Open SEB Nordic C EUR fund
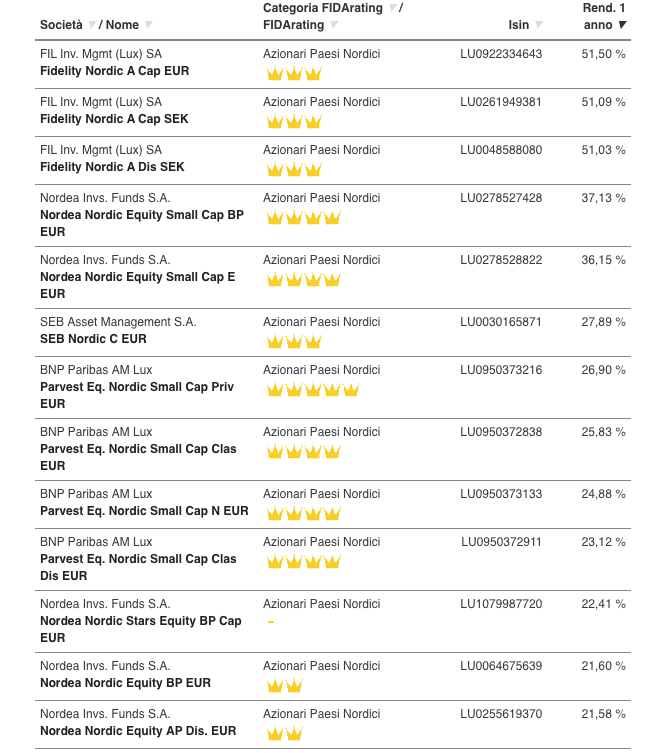The height and width of the screenshot is (753, 664). pyautogui.click(x=93, y=339)
